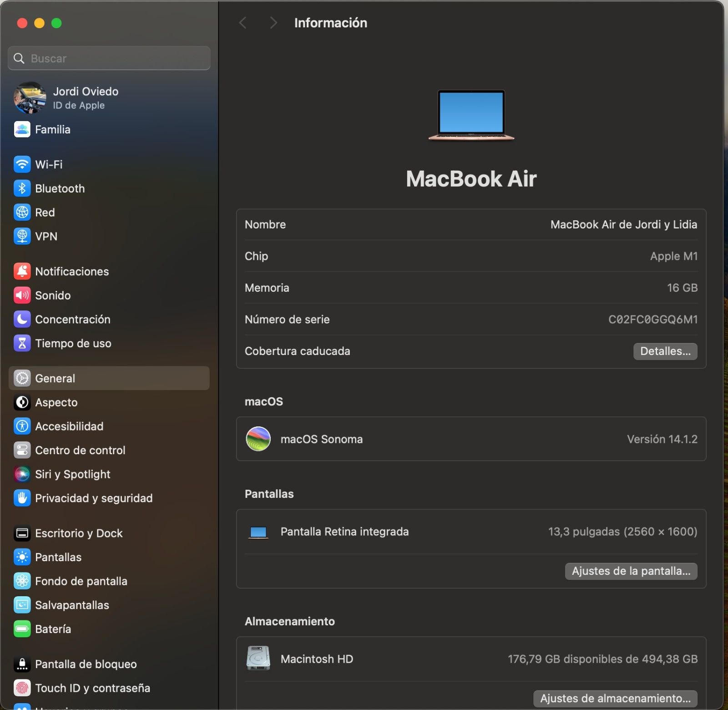Click the Apple M1 chip value
Screen dimensions: 728x710
point(674,256)
